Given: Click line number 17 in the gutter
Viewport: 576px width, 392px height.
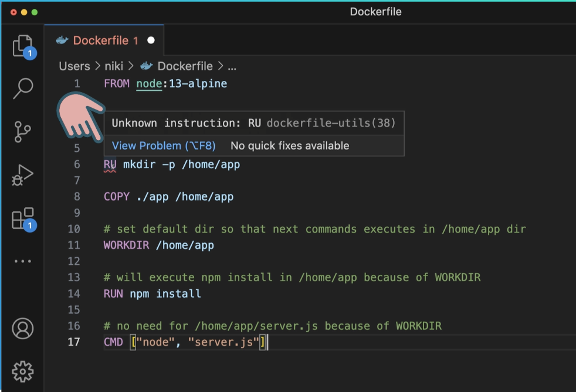Looking at the screenshot, I should pyautogui.click(x=74, y=342).
